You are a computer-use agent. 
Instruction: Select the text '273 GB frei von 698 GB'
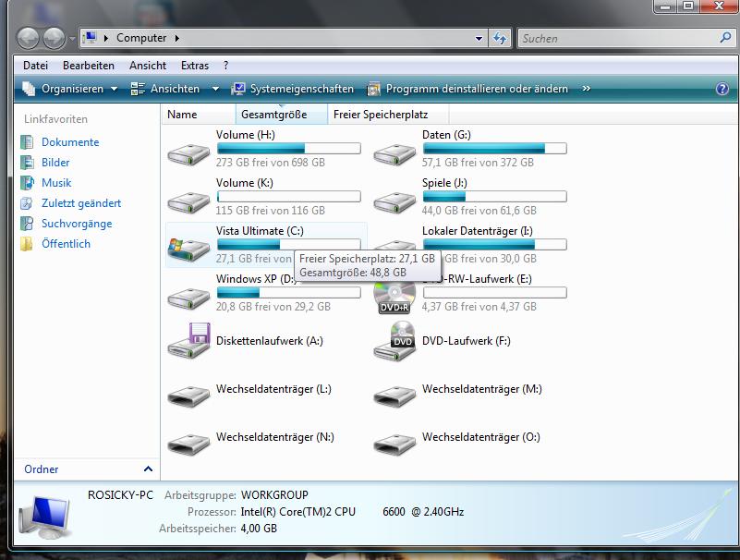[271, 163]
